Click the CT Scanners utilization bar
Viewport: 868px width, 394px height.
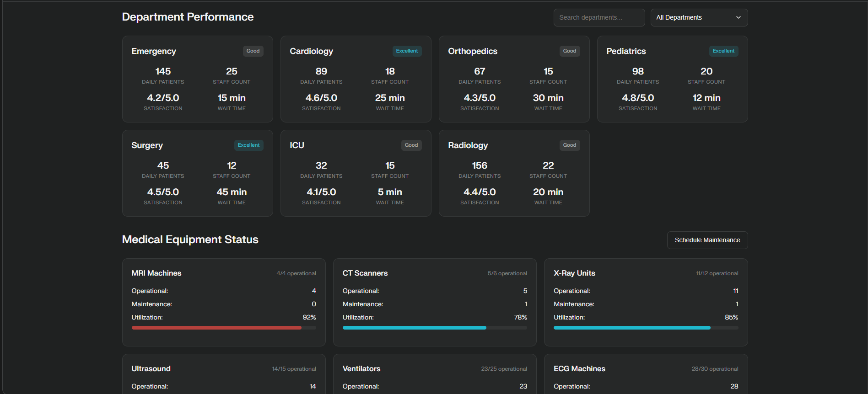[435, 328]
